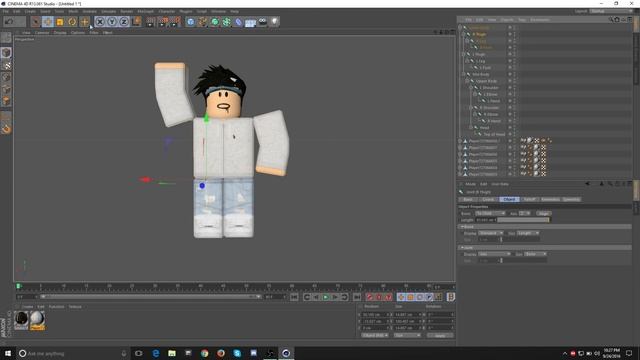640x360 pixels.
Task: Select the black hair material thumbnail
Action: click(x=21, y=319)
